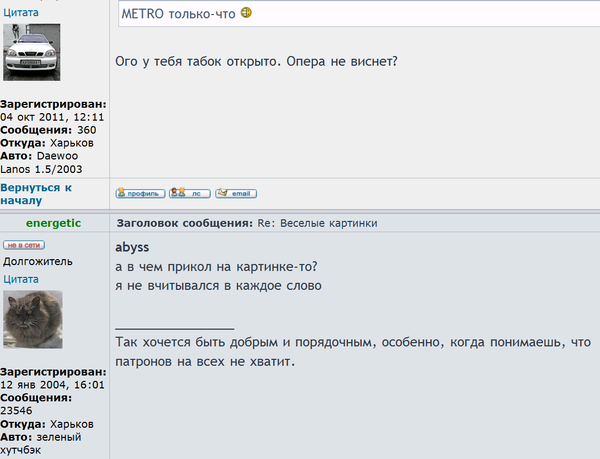Screen dimensions: 600x459
Task: Click the 'не в сети' offline status badge
Action: (x=26, y=245)
